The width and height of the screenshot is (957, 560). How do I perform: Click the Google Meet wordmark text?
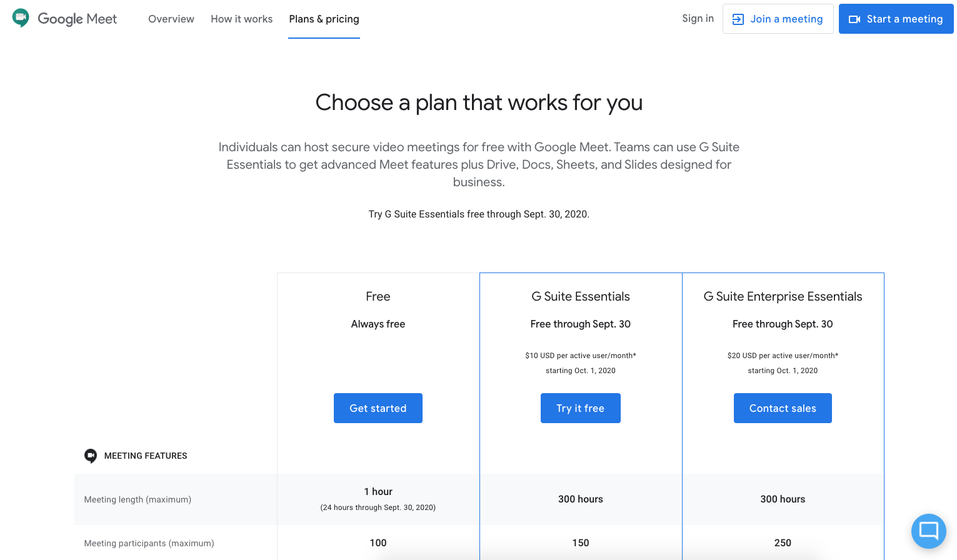78,19
